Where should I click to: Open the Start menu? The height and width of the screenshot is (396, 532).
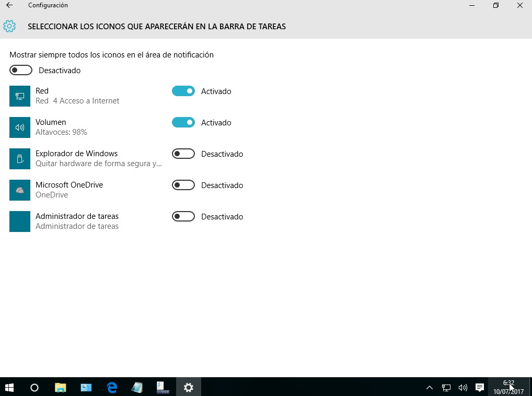point(9,387)
